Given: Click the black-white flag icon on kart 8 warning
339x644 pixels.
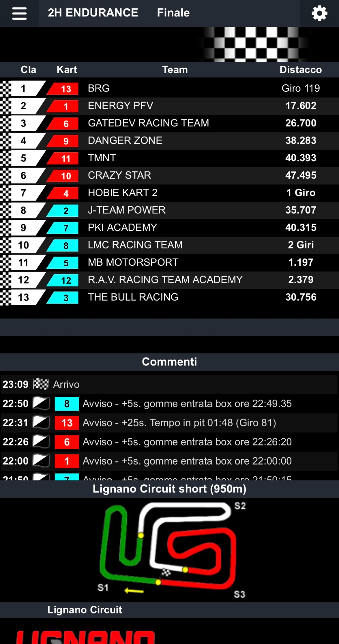Looking at the screenshot, I should (41, 404).
